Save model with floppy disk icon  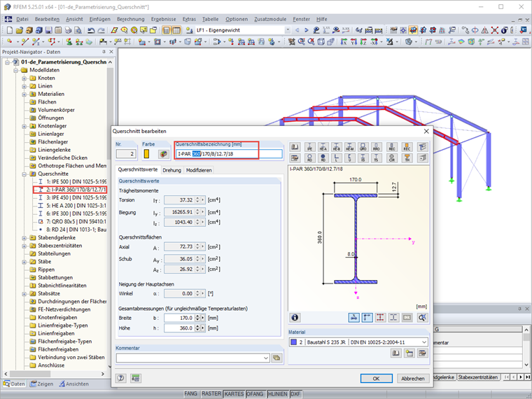[x=48, y=30]
